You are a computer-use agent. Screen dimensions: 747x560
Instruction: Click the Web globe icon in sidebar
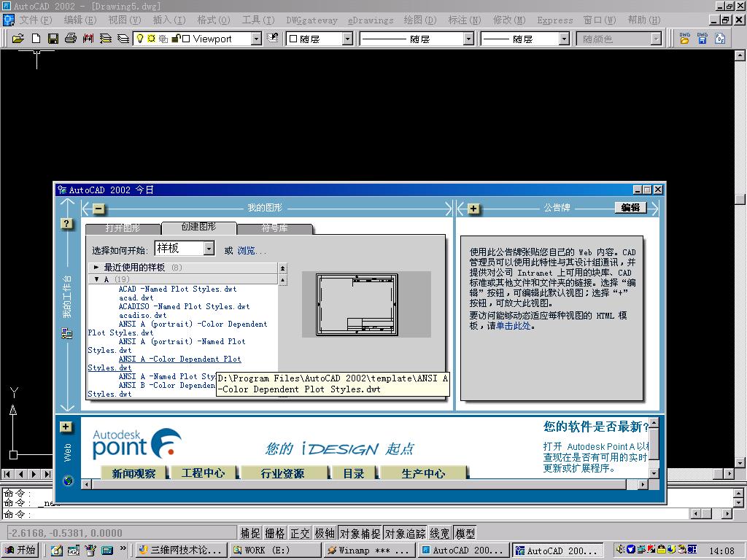click(68, 481)
